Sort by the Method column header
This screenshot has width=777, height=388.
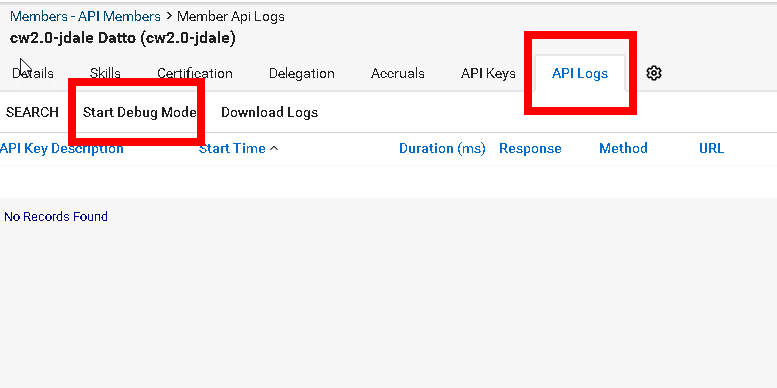623,149
